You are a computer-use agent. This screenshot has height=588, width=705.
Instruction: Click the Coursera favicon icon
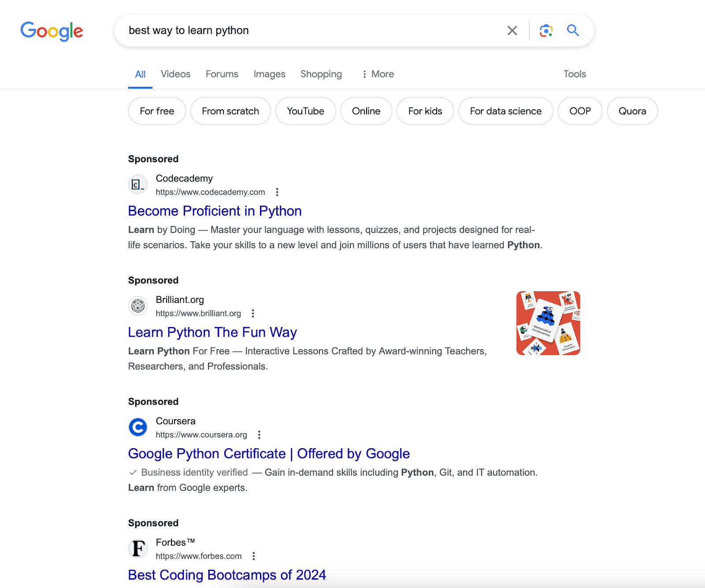(x=138, y=427)
